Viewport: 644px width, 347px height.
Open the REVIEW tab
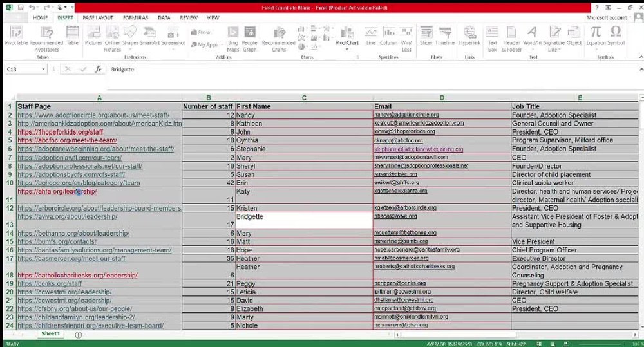click(x=189, y=17)
